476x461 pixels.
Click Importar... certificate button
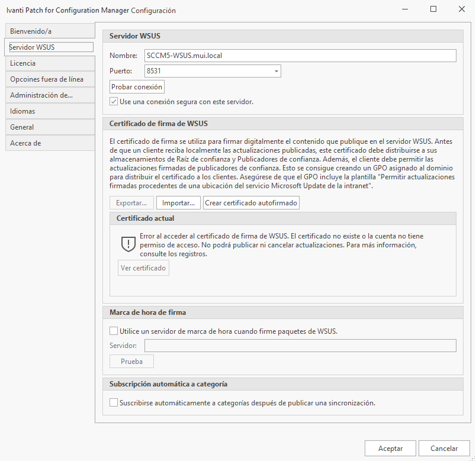tap(178, 203)
